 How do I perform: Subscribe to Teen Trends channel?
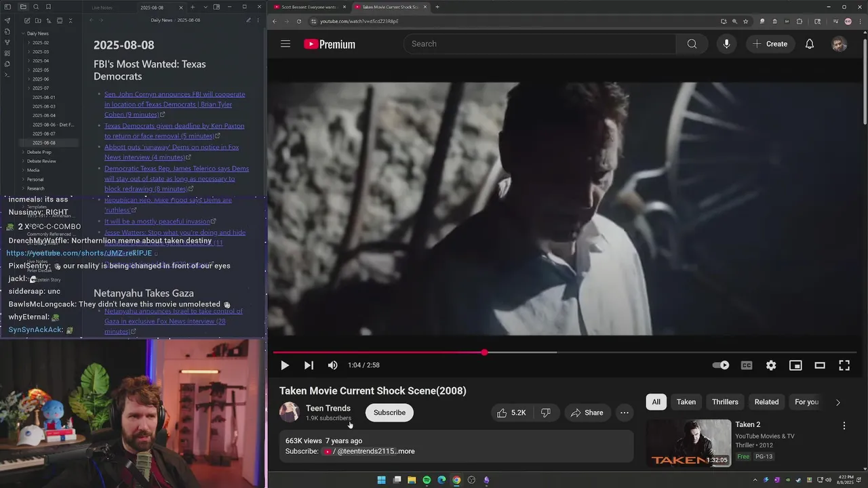pyautogui.click(x=389, y=413)
